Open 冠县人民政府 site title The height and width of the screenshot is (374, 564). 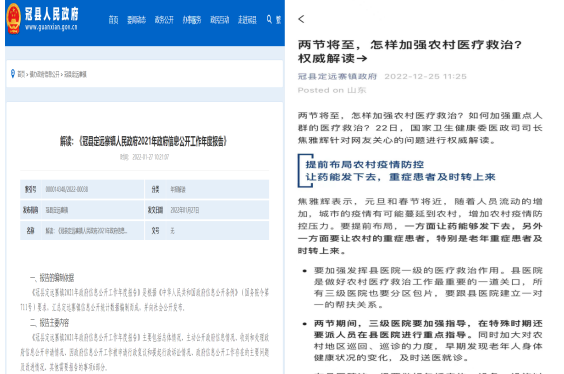(51, 14)
